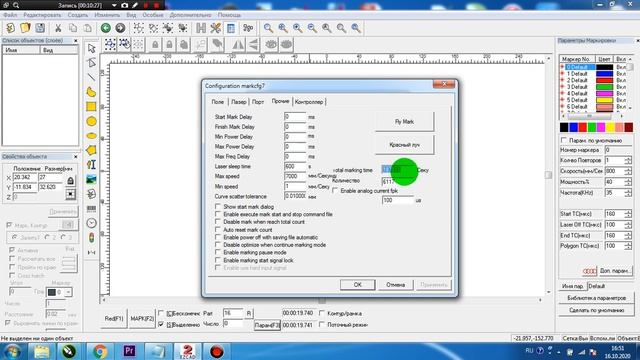Switch to the Лазер tab
This screenshot has width=640, height=360.
[x=239, y=102]
